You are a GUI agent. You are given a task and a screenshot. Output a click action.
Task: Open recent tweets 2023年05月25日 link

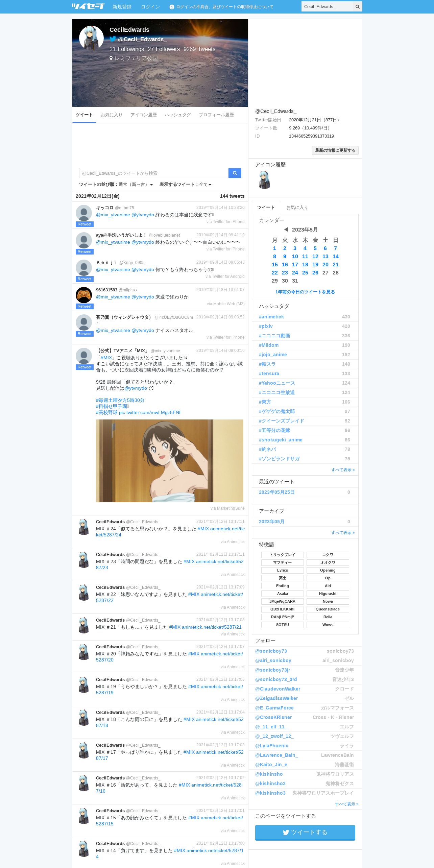click(277, 492)
